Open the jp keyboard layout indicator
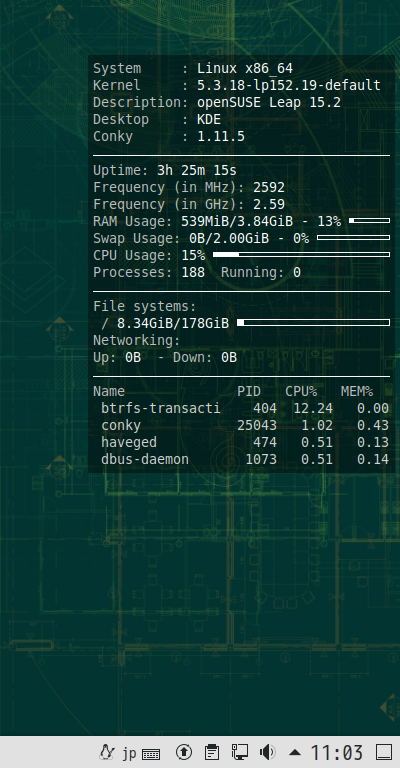The image size is (400, 768). pyautogui.click(x=129, y=753)
